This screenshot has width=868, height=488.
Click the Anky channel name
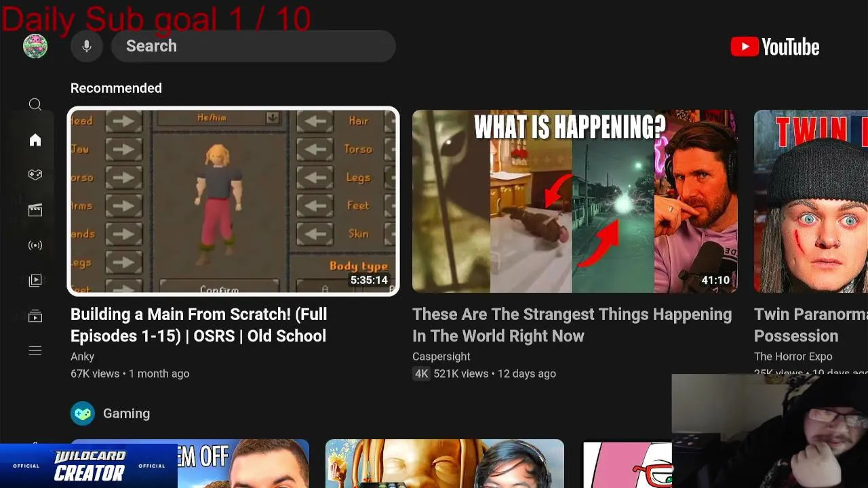82,357
